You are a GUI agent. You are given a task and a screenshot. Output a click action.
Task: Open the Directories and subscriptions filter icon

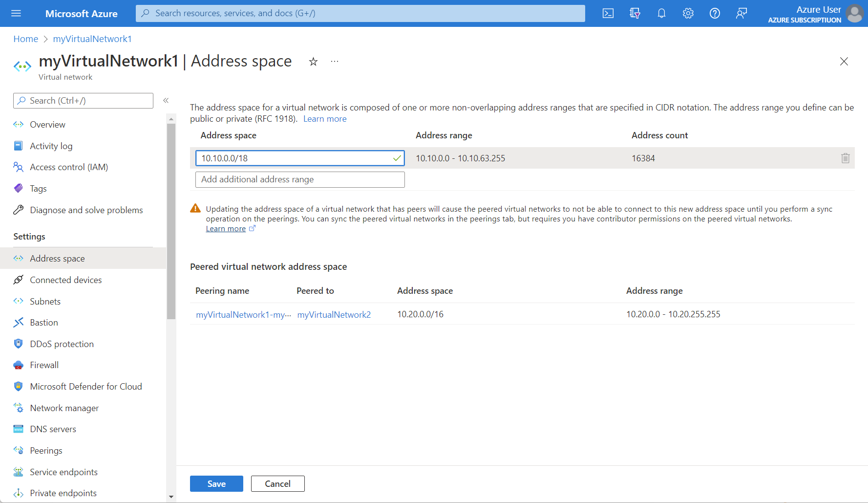(x=635, y=13)
